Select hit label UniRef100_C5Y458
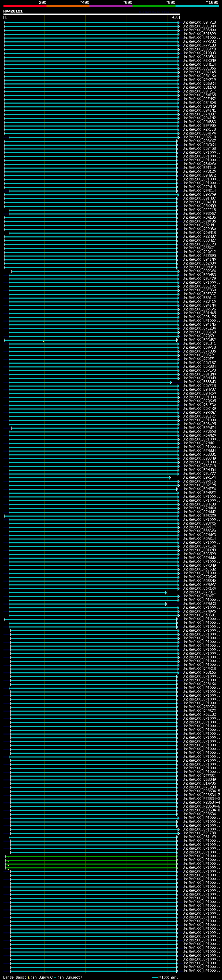This screenshot has width=222, height=980. [x=199, y=149]
